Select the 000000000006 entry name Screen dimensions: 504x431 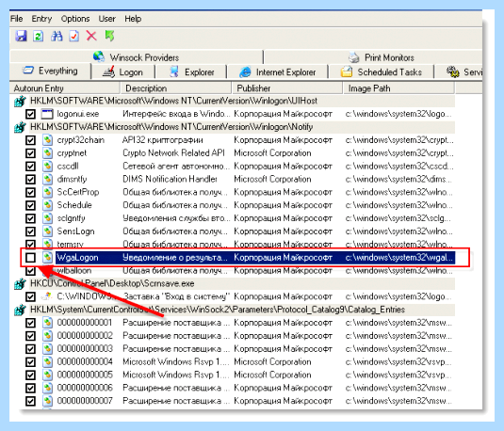point(85,388)
